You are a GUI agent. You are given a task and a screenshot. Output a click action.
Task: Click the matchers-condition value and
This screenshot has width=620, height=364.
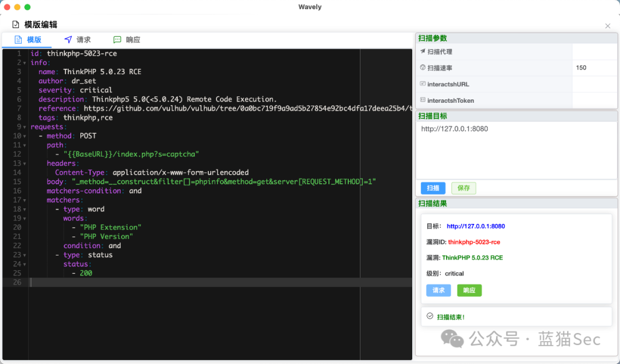tap(135, 191)
